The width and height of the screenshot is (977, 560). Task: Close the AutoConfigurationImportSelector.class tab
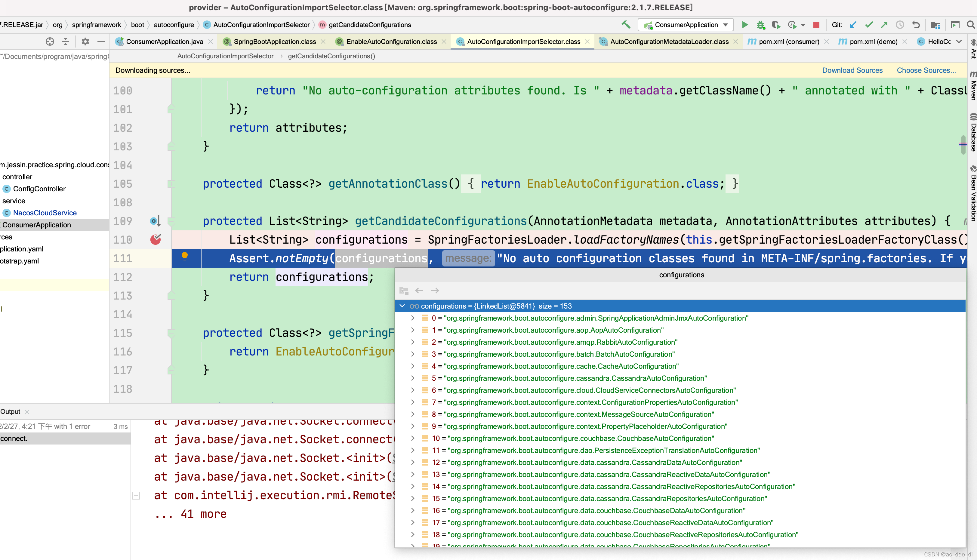point(587,42)
